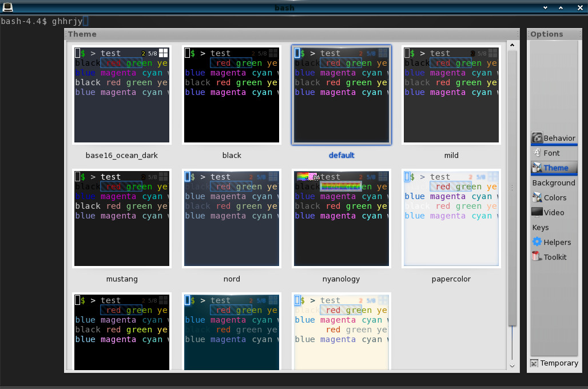Viewport: 588px width, 389px height.
Task: Toggle the Temporary checkbox
Action: 534,363
